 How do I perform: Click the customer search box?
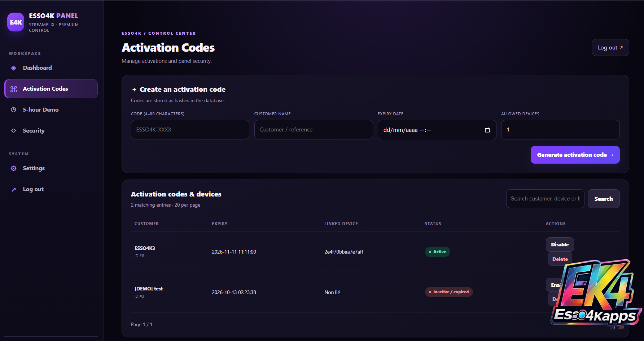click(545, 199)
